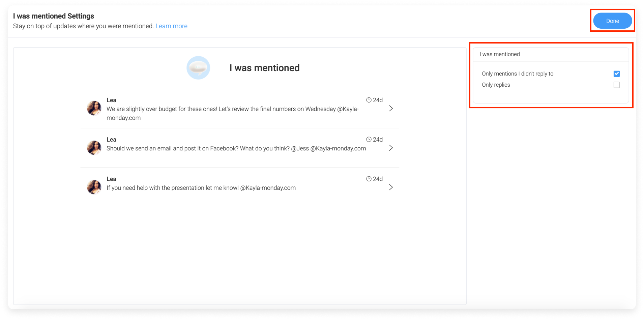Click the clock icon on the presentation message

(369, 179)
